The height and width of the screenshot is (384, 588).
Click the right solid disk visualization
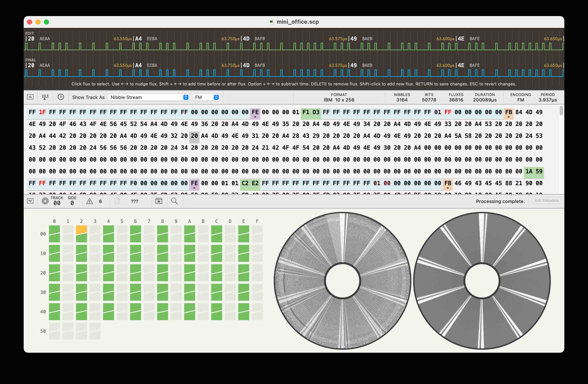[x=482, y=281]
